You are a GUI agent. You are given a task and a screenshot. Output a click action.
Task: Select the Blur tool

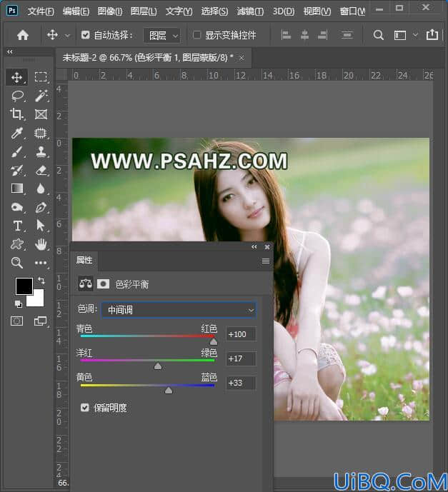tap(41, 189)
